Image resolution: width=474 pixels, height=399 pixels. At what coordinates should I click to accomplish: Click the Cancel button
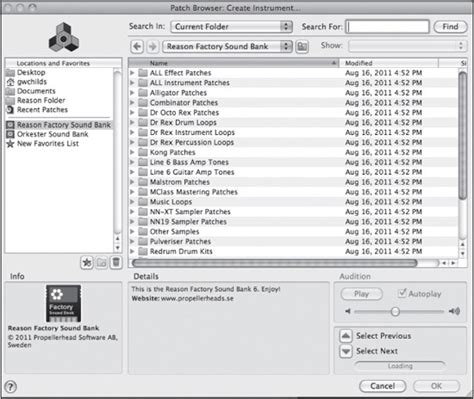coord(382,386)
